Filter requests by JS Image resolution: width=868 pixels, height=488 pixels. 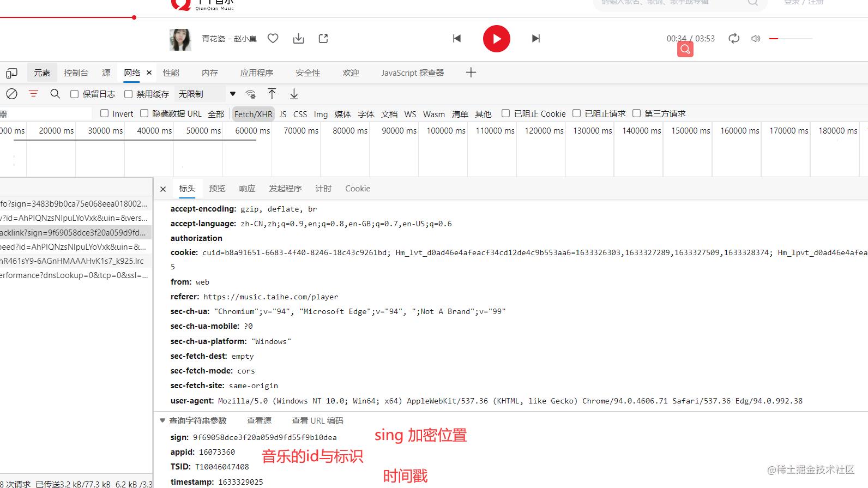283,114
